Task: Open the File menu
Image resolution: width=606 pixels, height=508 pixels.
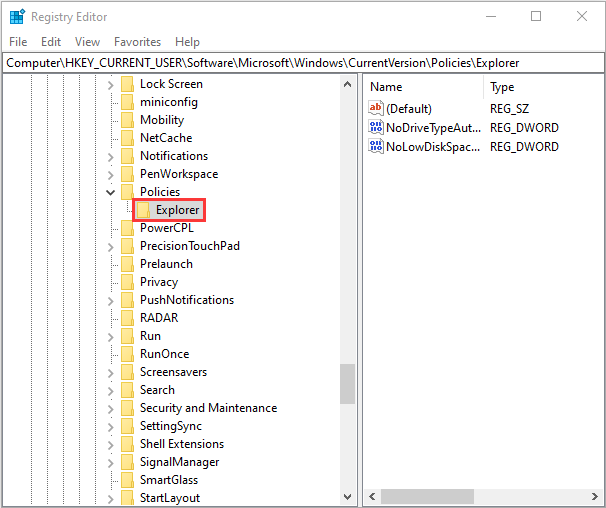Action: (x=18, y=42)
